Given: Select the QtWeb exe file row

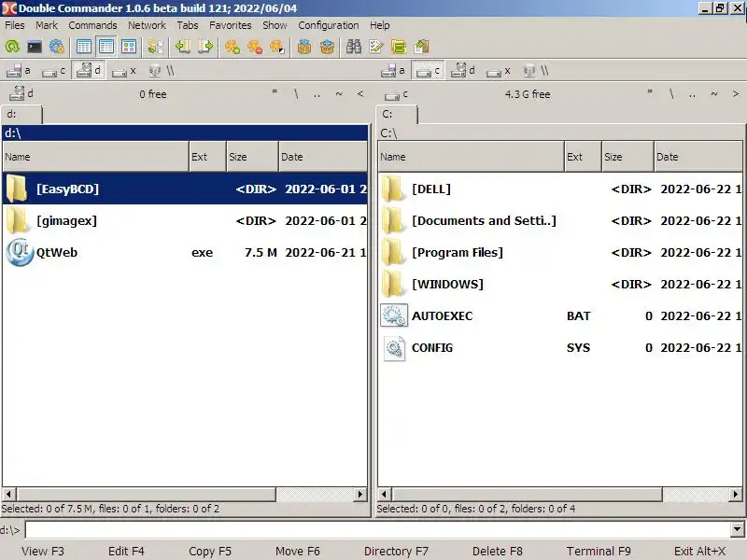Looking at the screenshot, I should click(x=185, y=252).
